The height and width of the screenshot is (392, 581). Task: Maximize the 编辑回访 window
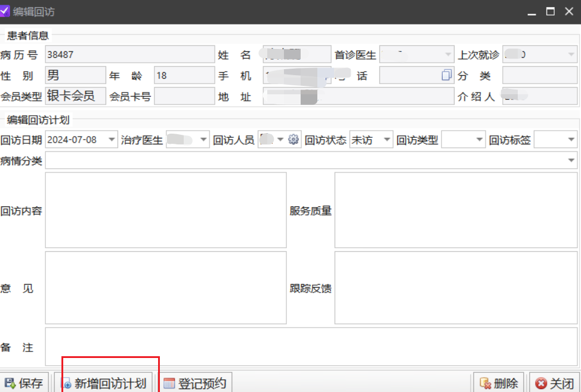550,11
